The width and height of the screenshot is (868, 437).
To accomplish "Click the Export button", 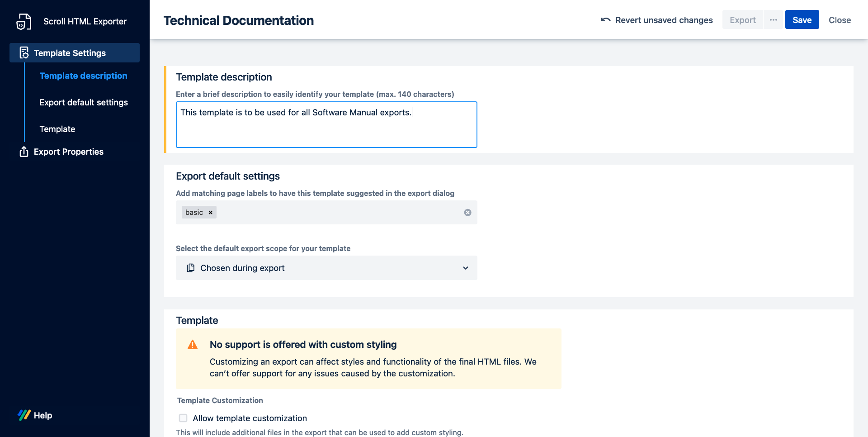I will [742, 20].
